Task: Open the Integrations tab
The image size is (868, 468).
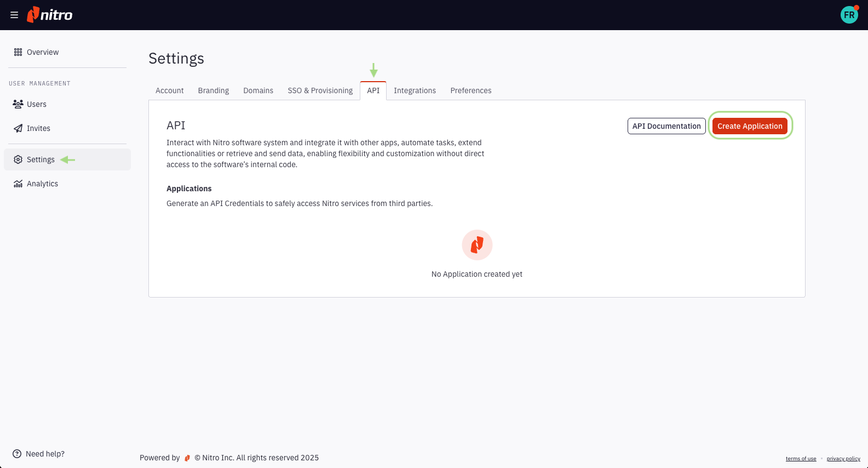Action: click(x=415, y=90)
